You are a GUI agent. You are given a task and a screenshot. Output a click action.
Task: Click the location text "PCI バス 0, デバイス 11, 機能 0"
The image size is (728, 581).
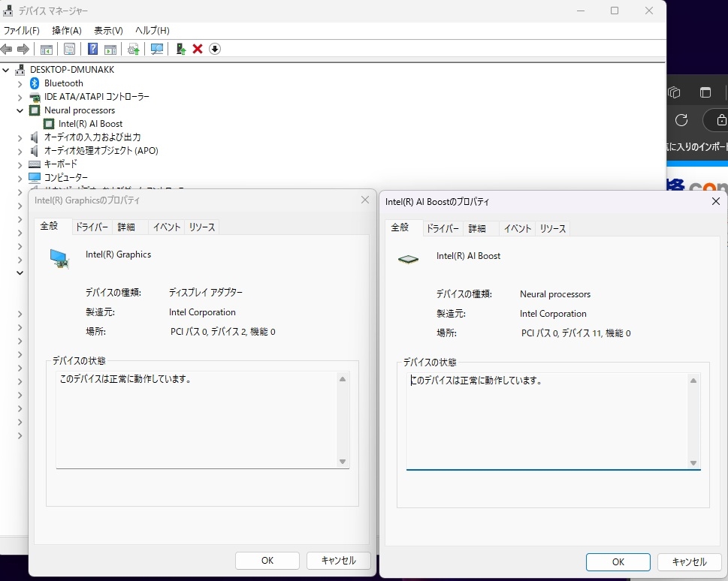576,333
